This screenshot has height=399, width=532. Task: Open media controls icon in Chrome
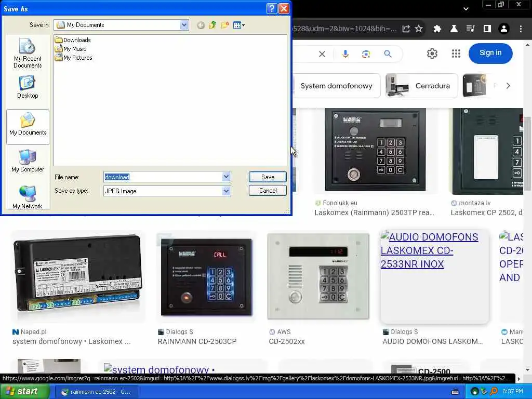pos(470,29)
